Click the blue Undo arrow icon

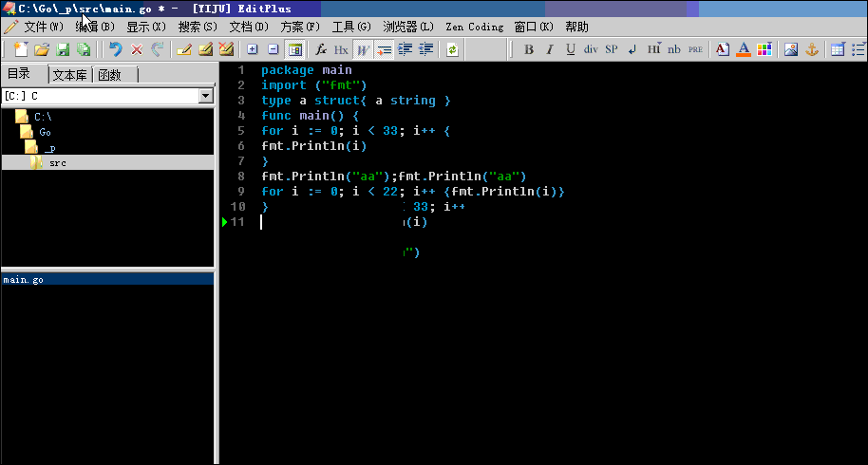click(115, 49)
